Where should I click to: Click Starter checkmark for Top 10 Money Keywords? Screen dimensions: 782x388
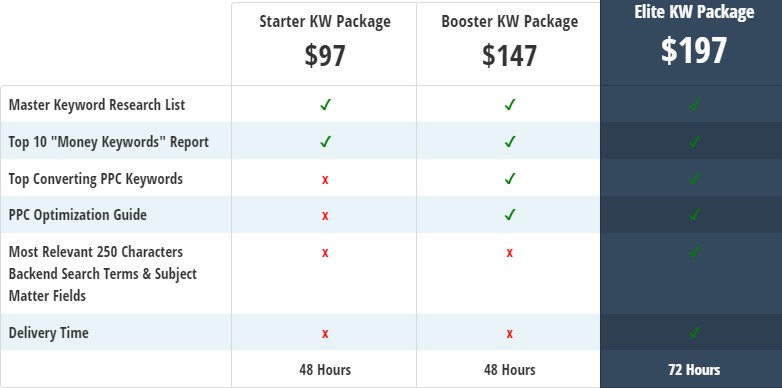(325, 142)
